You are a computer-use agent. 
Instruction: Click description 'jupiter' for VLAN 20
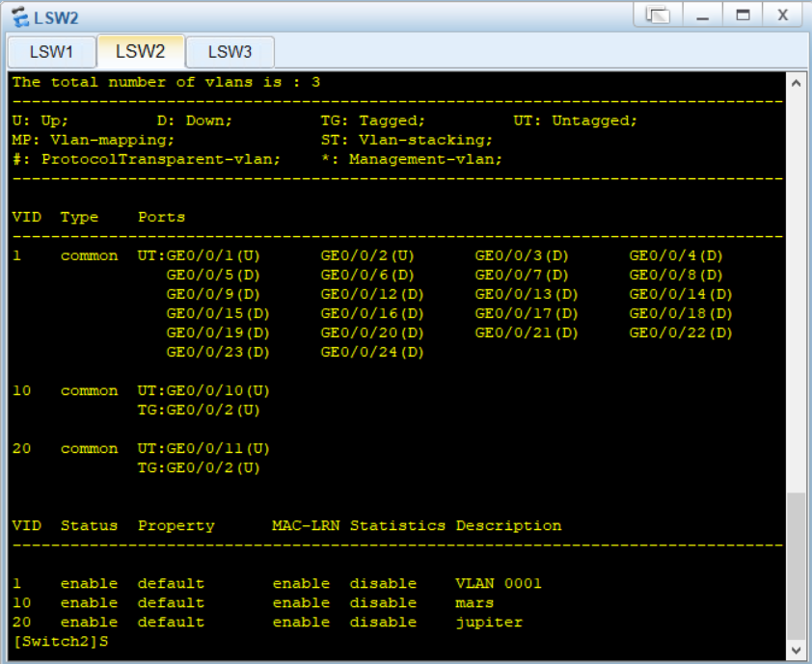(x=489, y=623)
